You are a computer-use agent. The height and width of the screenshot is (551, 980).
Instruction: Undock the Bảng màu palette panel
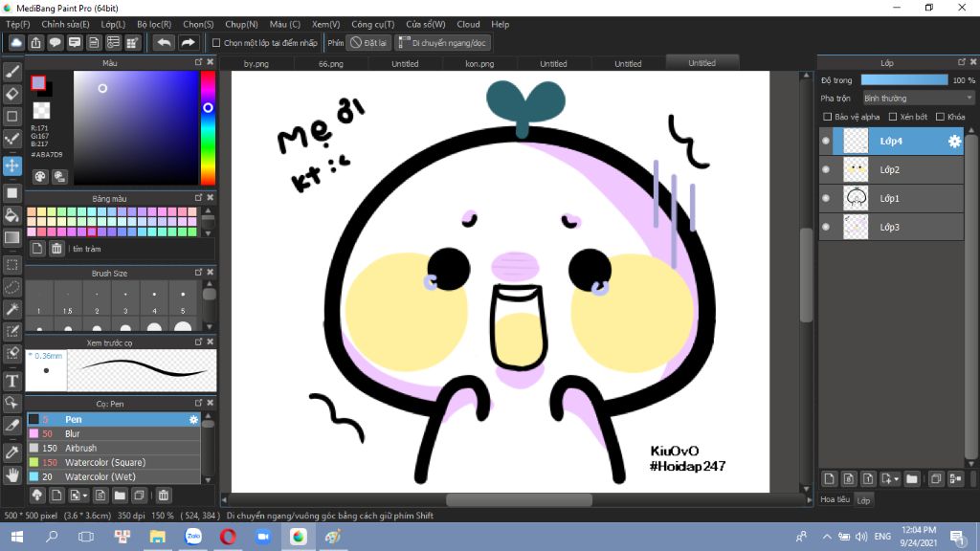click(199, 197)
